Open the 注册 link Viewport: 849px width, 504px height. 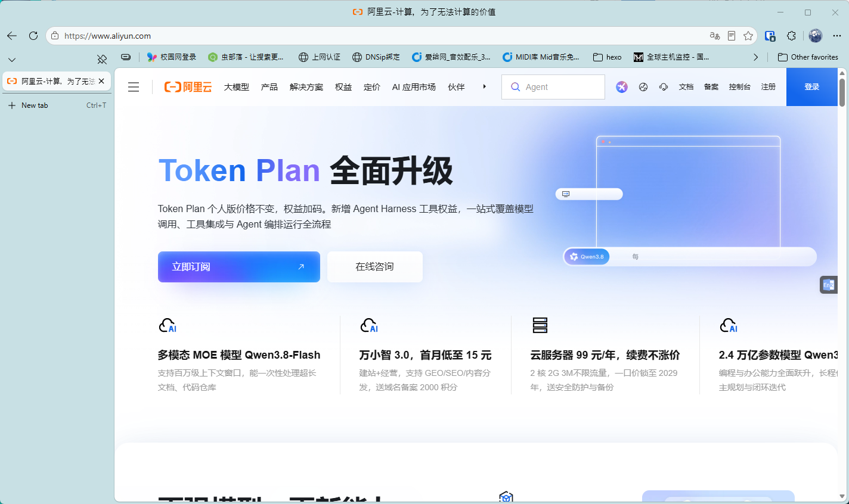coord(769,87)
